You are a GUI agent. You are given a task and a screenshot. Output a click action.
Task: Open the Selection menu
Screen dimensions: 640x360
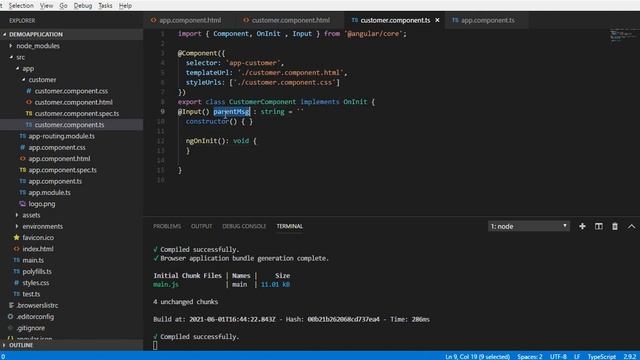tap(21, 6)
